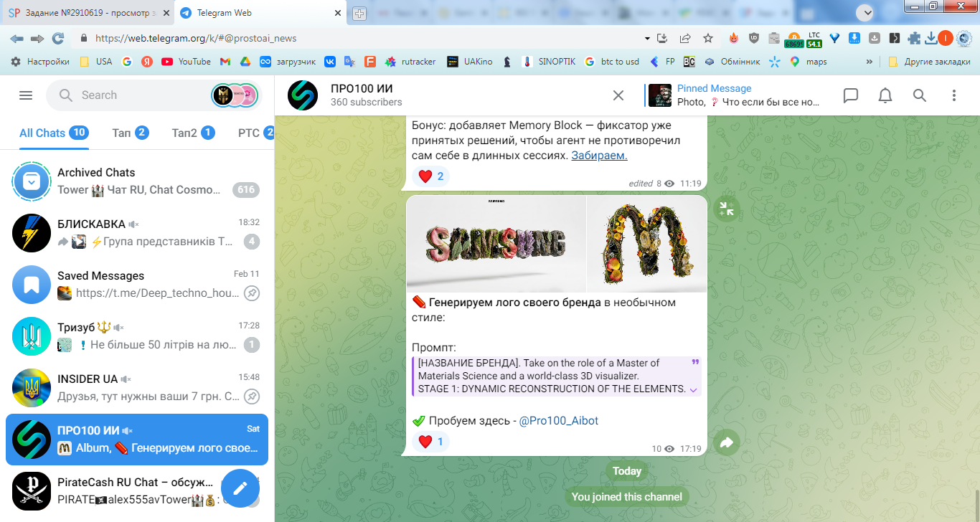This screenshot has height=522, width=980.
Task: Expand the prompt quote block chevron
Action: [x=693, y=389]
